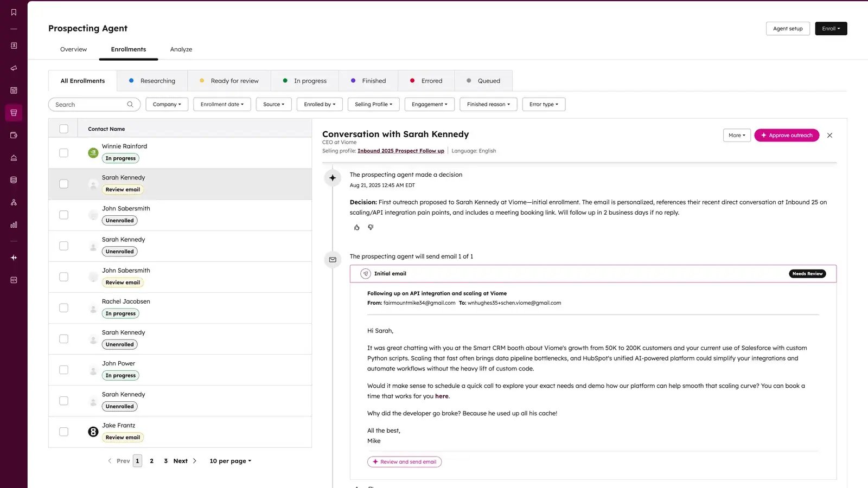Click the search magnifier icon
868x488 pixels.
(130, 105)
